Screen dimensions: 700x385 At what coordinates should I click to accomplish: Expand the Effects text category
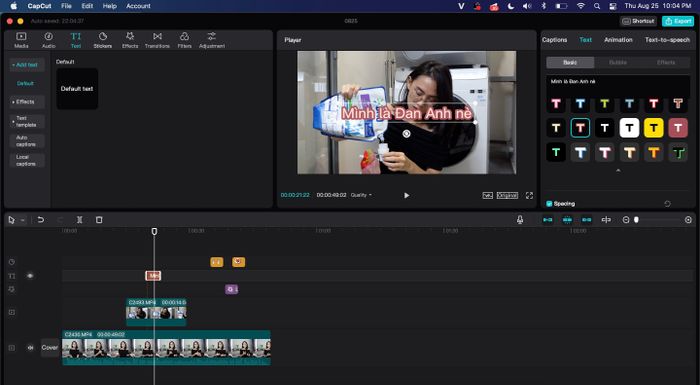click(x=27, y=102)
